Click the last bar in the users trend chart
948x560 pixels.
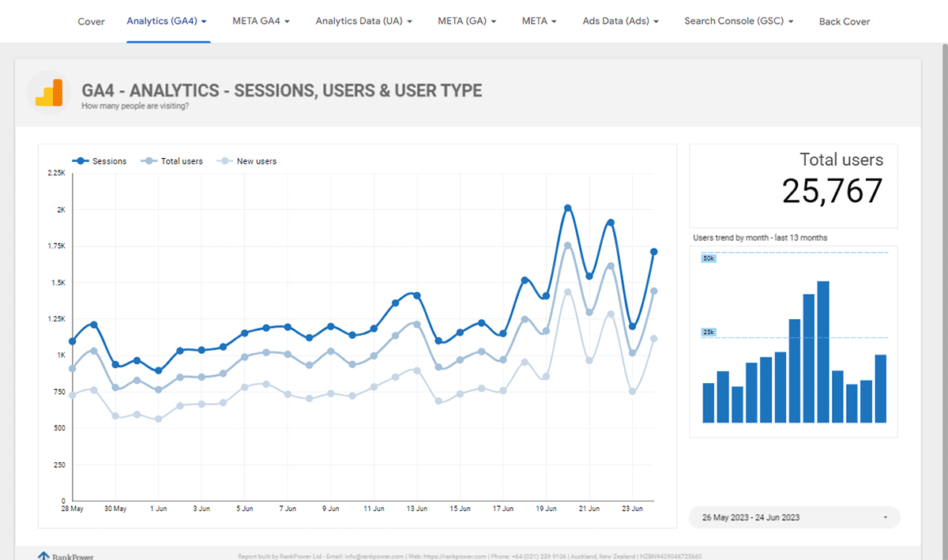tap(880, 389)
